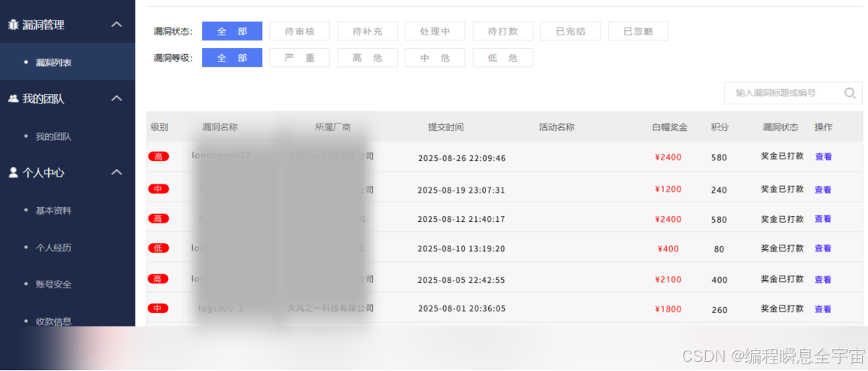868x371 pixels.
Task: Click the ¥1800 bounty amount
Action: (668, 309)
